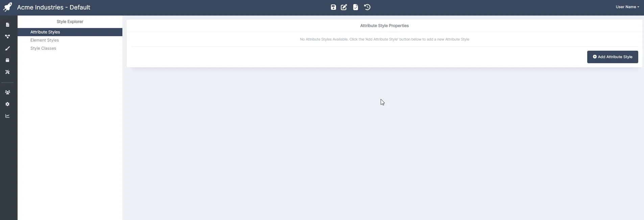Viewport: 644px width, 220px height.
Task: Select Element Styles in Style Explorer
Action: coord(45,40)
